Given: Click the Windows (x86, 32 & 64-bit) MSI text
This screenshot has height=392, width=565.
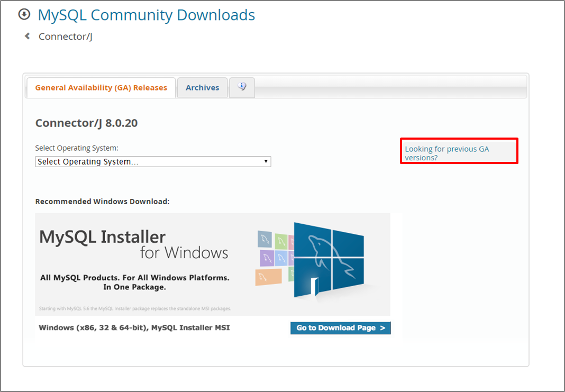Looking at the screenshot, I should [x=134, y=327].
